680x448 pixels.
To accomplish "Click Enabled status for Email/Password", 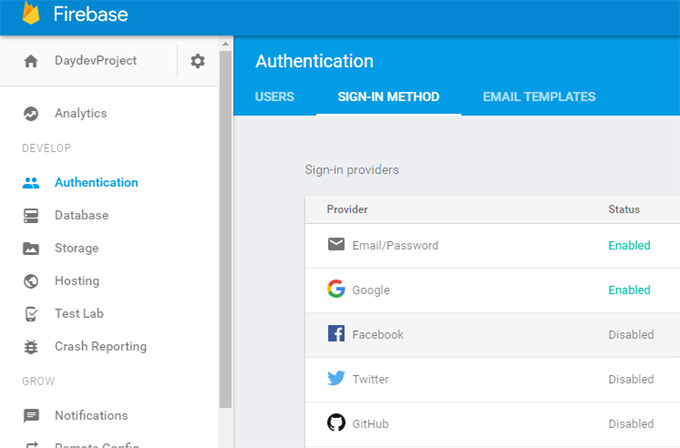I will (629, 245).
